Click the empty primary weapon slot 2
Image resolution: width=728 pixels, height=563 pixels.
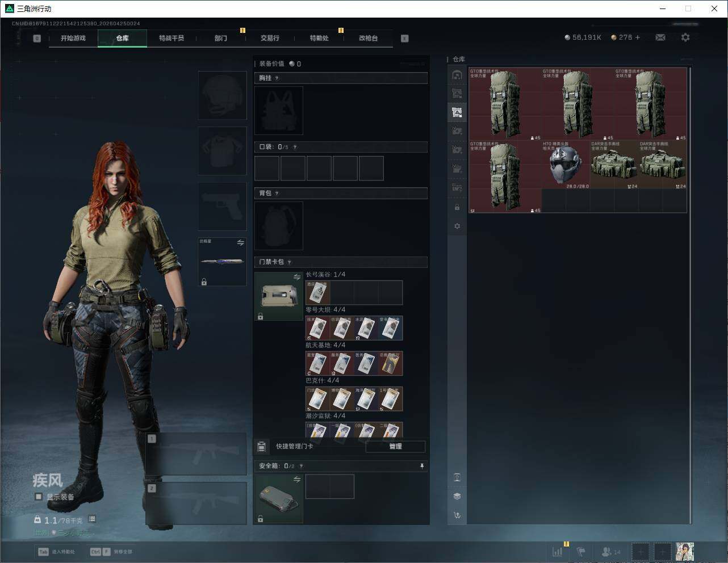pyautogui.click(x=196, y=503)
